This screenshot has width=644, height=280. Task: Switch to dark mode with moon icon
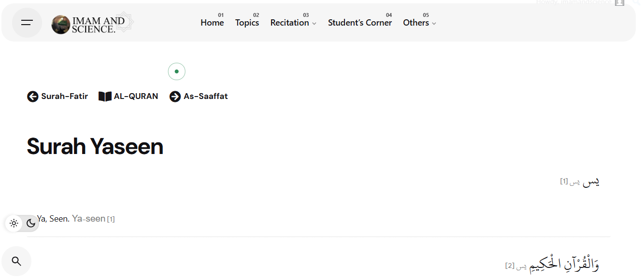click(31, 223)
